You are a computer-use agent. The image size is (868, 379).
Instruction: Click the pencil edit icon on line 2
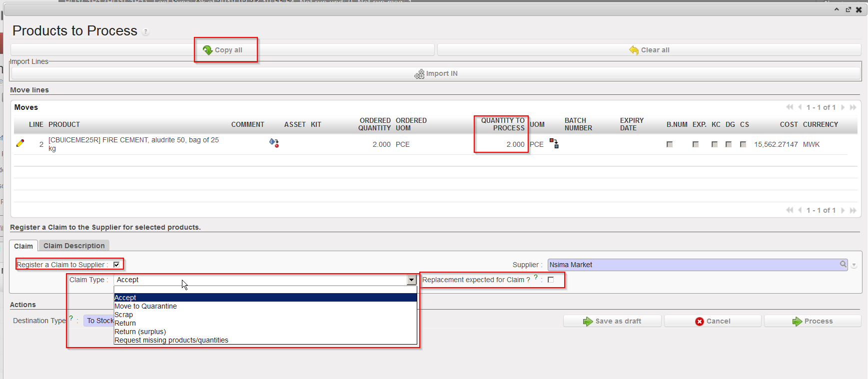pyautogui.click(x=20, y=143)
